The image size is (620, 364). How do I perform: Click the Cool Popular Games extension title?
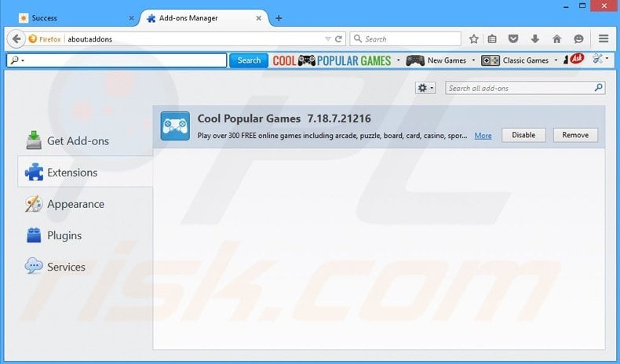click(249, 118)
